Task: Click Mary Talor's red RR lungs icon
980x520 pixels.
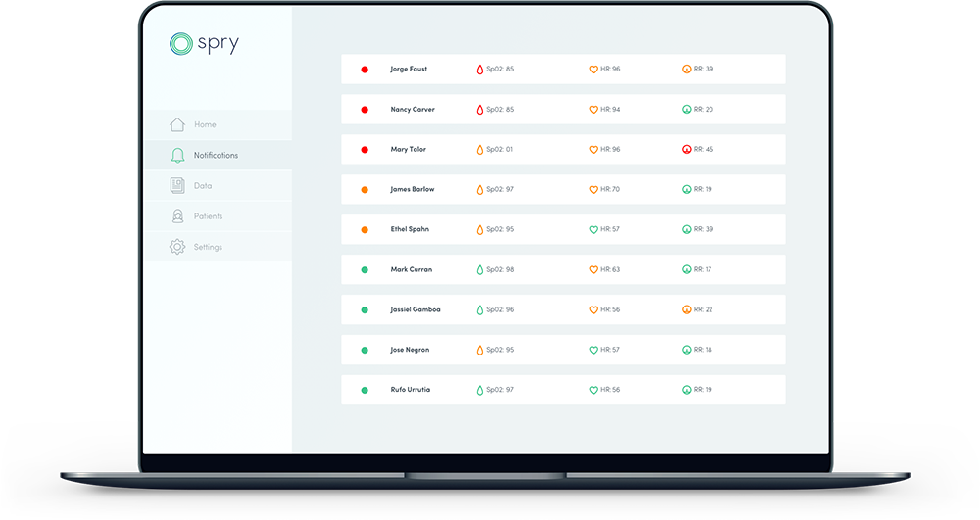Action: tap(687, 150)
